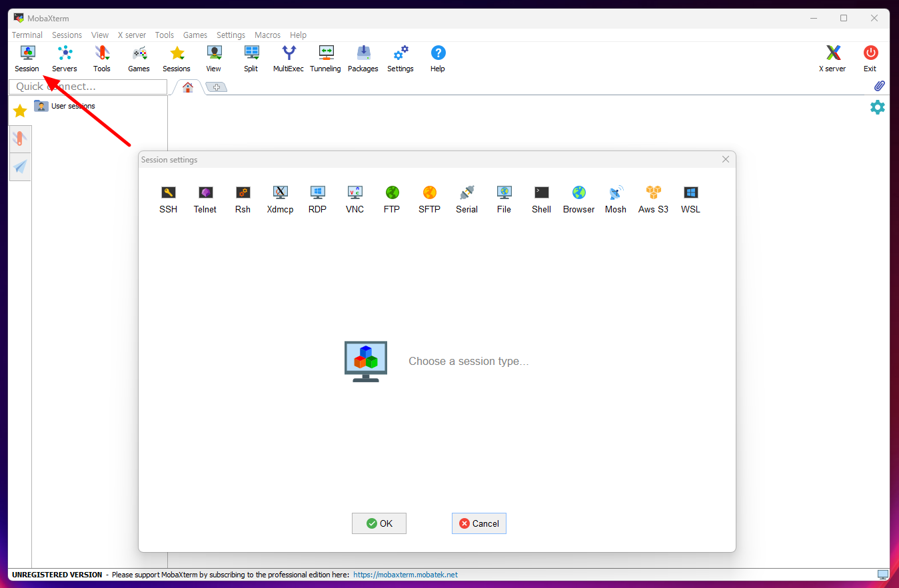Choose the File session type

point(504,200)
